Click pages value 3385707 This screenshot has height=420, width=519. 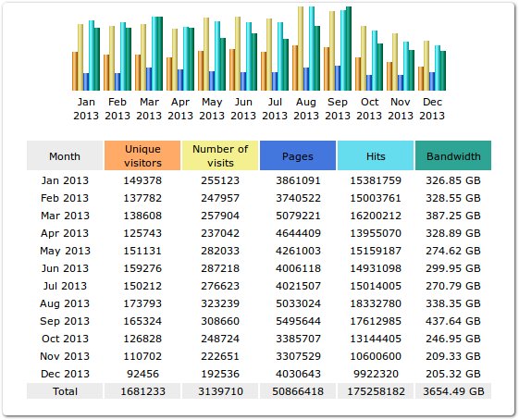pyautogui.click(x=298, y=339)
